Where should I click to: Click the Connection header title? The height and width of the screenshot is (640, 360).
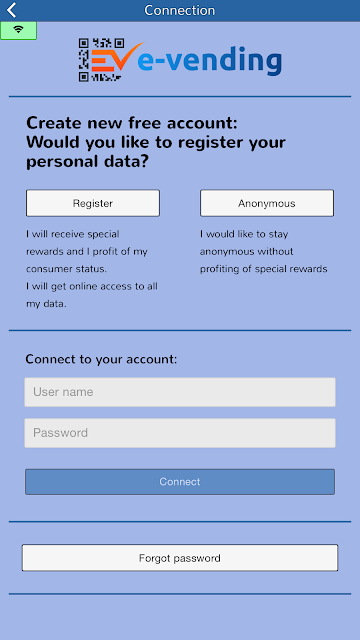(180, 11)
